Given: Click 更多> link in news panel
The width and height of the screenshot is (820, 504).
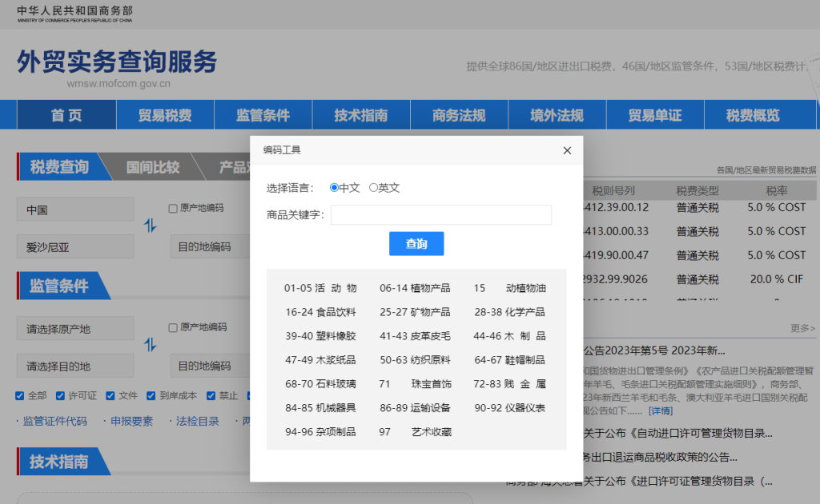Looking at the screenshot, I should tap(802, 328).
